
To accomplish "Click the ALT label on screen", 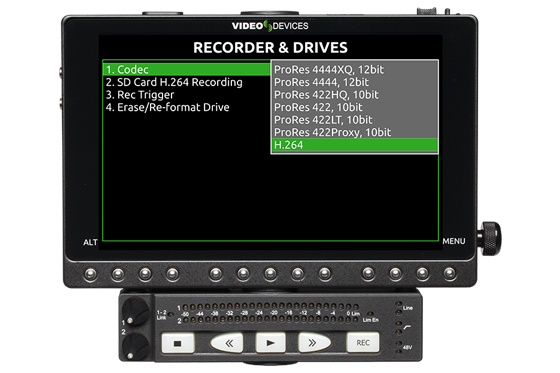I will (x=90, y=242).
